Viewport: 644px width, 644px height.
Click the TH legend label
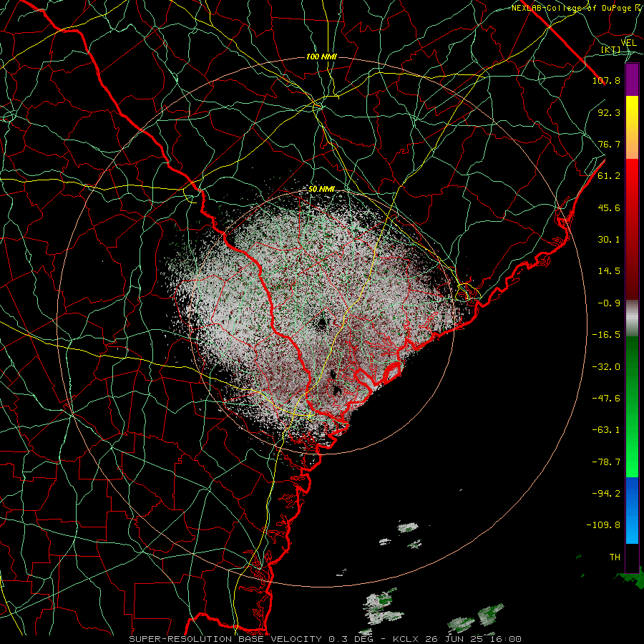click(615, 557)
